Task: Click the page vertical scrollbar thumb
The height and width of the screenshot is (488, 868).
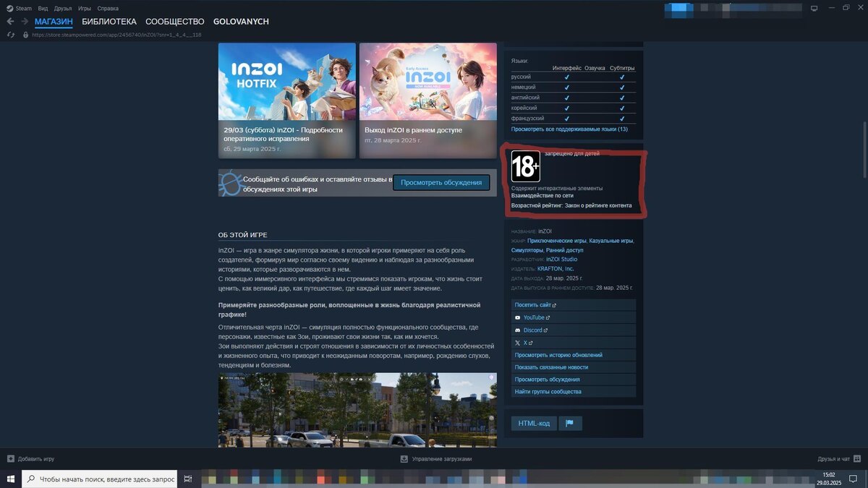Action: 864,148
